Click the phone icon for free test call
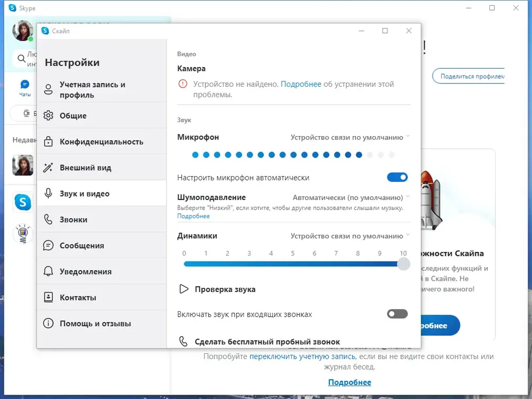Viewport: 532px width, 399px height. (x=183, y=342)
